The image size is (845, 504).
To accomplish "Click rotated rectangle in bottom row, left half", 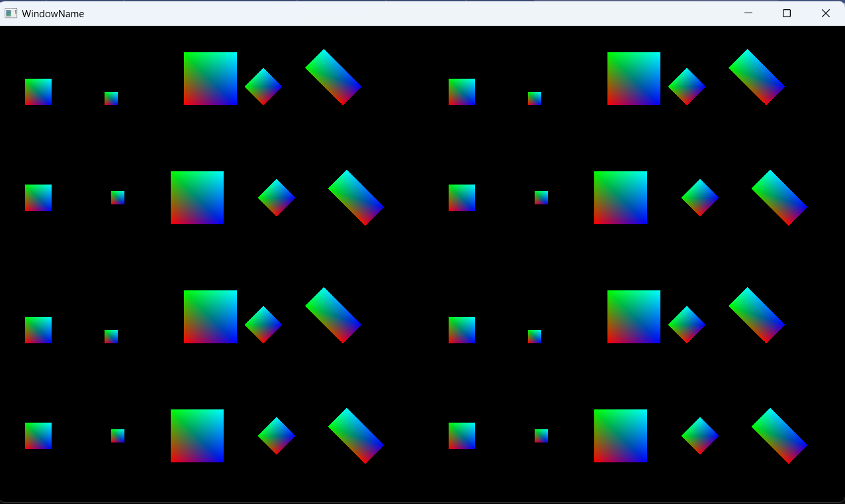I will click(356, 436).
